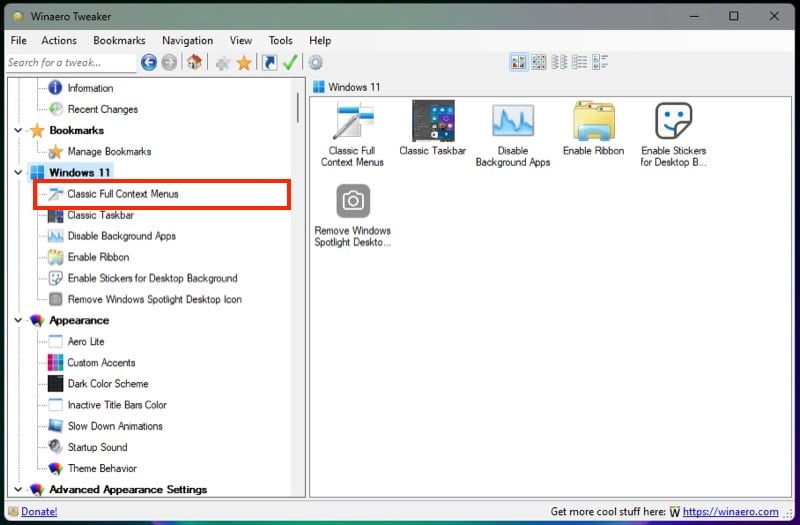Switch to medium icons view mode
Image resolution: width=800 pixels, height=525 pixels.
point(539,62)
